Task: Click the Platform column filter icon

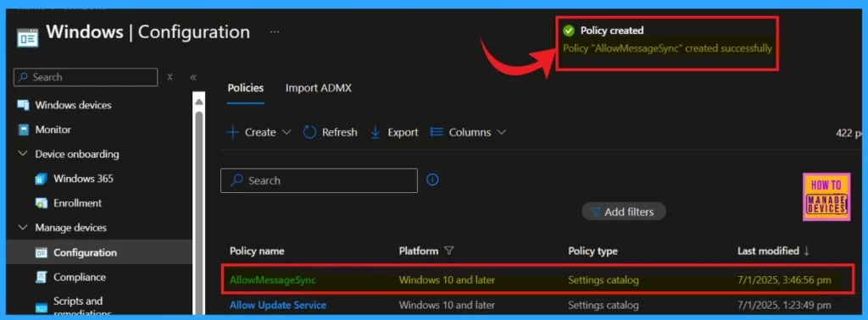Action: coord(449,251)
